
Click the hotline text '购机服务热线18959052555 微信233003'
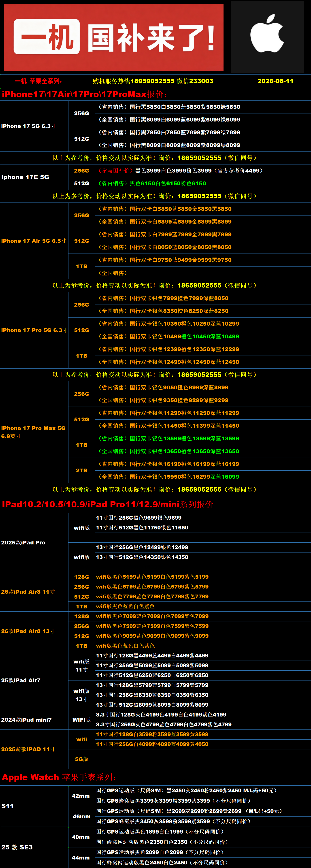pyautogui.click(x=153, y=81)
